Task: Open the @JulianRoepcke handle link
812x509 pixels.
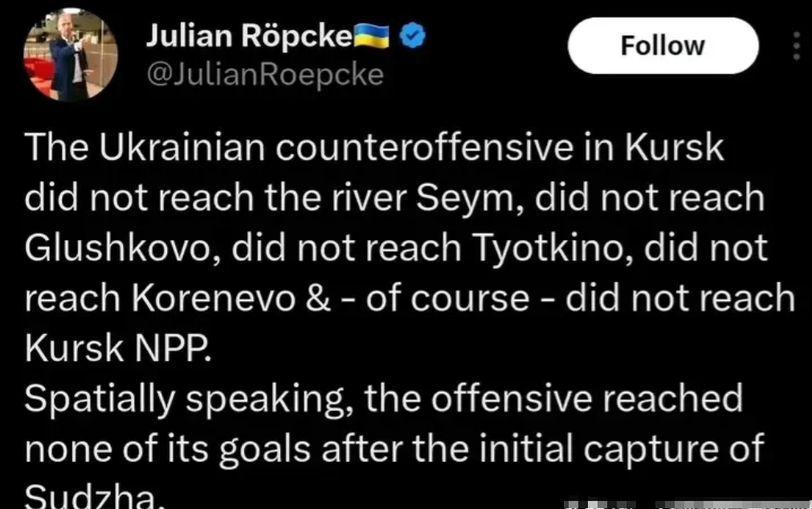Action: (x=265, y=75)
